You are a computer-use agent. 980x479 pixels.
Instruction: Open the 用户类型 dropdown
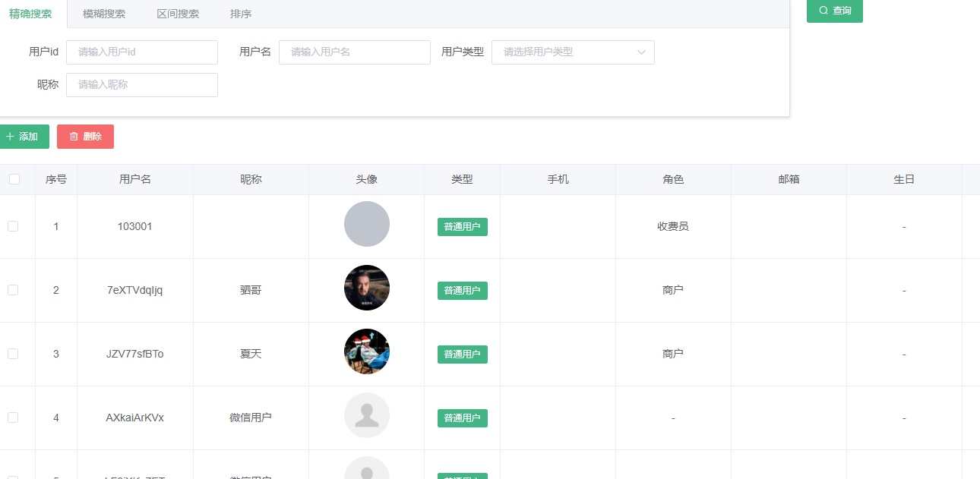573,52
